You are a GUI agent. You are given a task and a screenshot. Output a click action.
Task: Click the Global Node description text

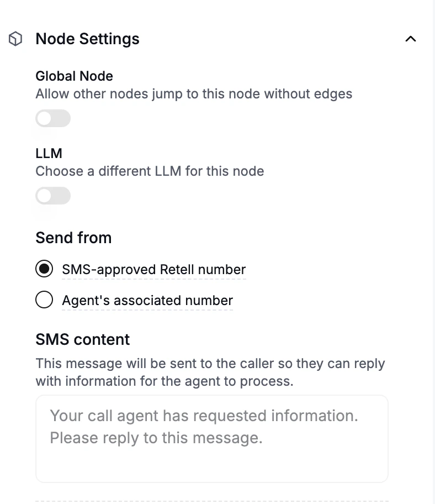tap(194, 94)
